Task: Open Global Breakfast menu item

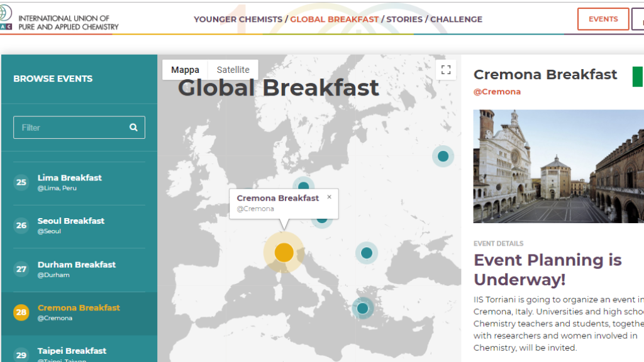Action: coord(335,19)
